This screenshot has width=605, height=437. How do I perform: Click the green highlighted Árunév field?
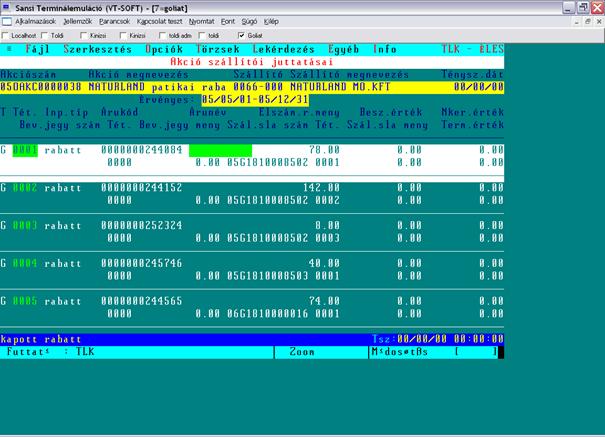pyautogui.click(x=219, y=149)
